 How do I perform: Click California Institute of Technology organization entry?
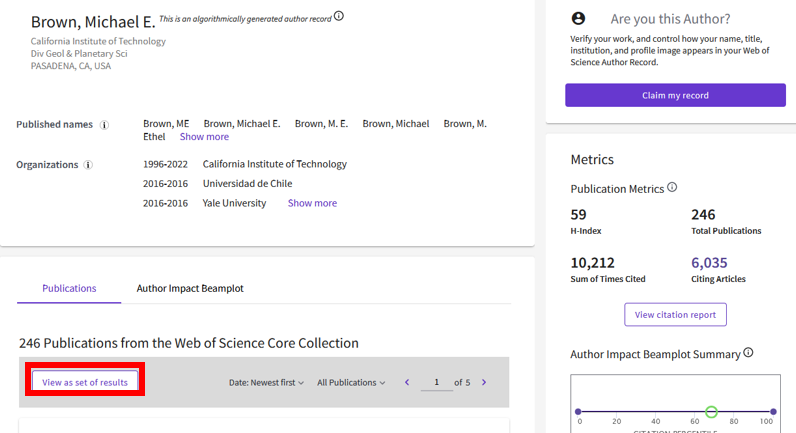click(275, 164)
